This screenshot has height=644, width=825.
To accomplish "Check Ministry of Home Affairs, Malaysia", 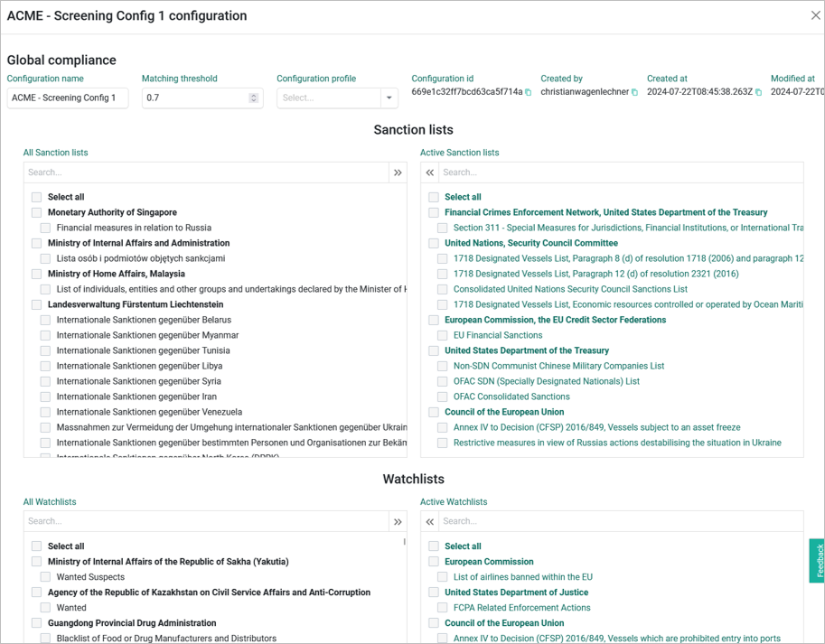I will pos(36,274).
